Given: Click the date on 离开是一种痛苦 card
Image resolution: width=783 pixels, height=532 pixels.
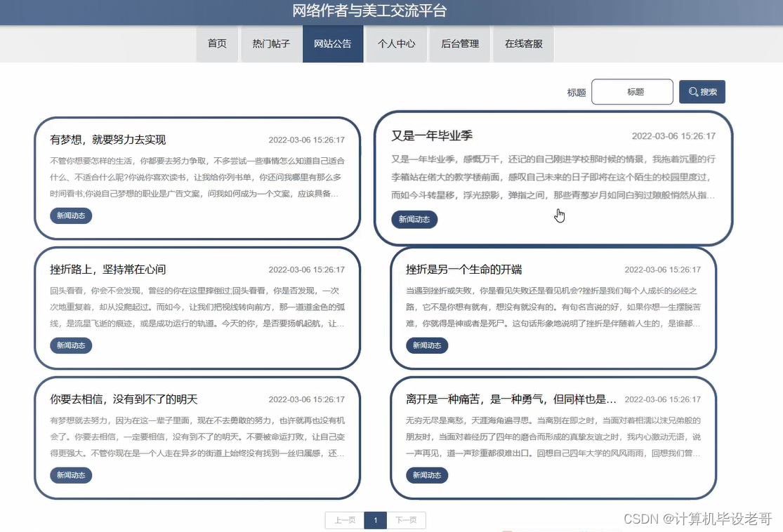Looking at the screenshot, I should pos(663,400).
